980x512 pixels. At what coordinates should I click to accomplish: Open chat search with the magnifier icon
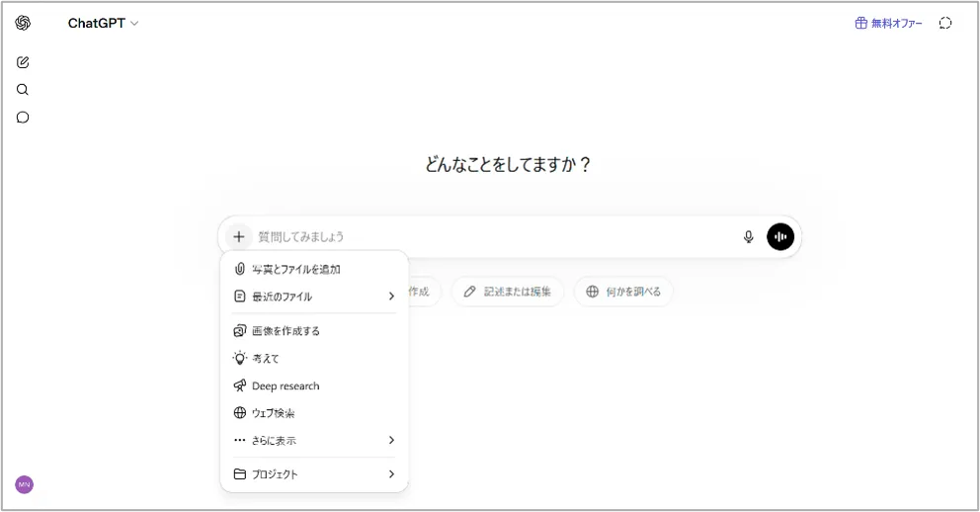pos(23,89)
